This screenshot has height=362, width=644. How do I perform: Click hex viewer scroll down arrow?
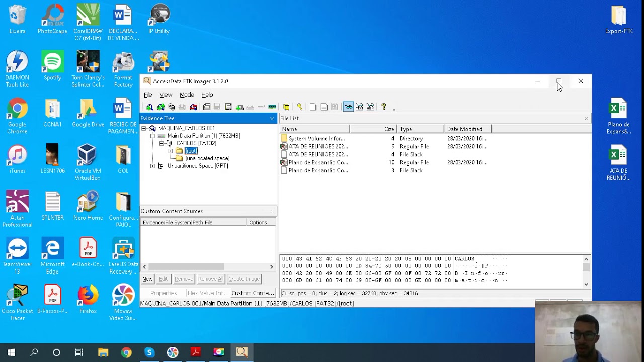[586, 284]
